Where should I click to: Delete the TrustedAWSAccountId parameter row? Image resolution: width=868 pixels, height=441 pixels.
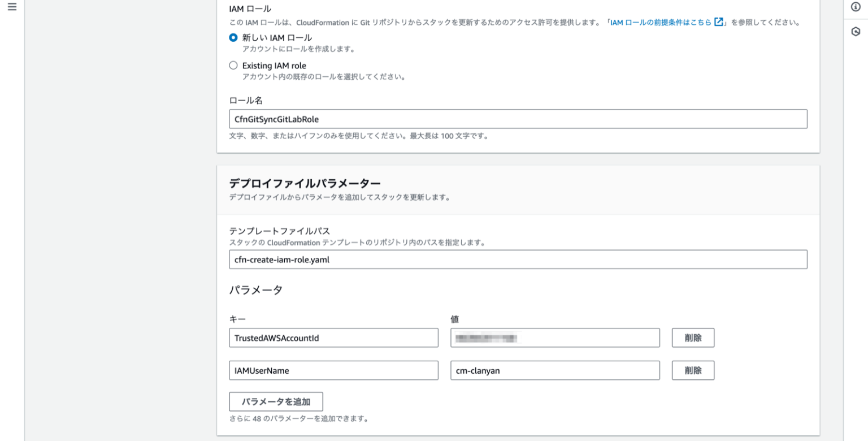click(693, 338)
